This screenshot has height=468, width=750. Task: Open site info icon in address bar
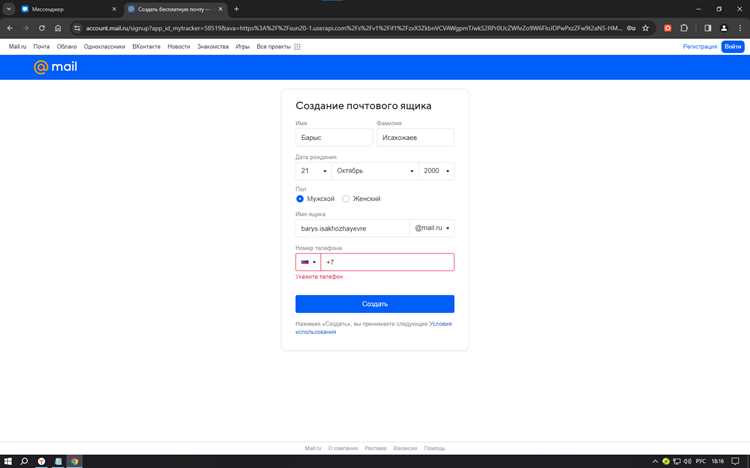(x=77, y=28)
